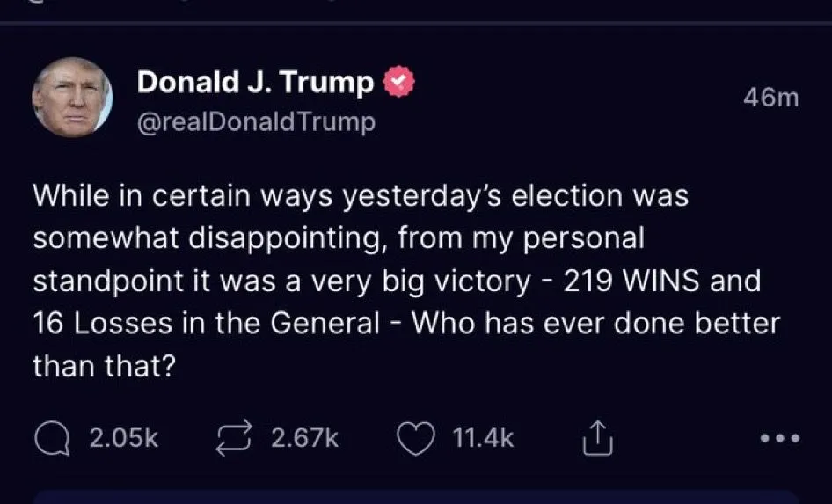View the 2.05k replies count
Image resolution: width=832 pixels, height=504 pixels.
coord(124,437)
